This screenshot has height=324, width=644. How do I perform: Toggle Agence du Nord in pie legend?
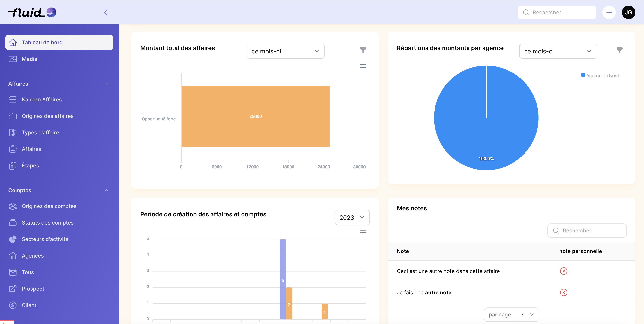pyautogui.click(x=600, y=75)
